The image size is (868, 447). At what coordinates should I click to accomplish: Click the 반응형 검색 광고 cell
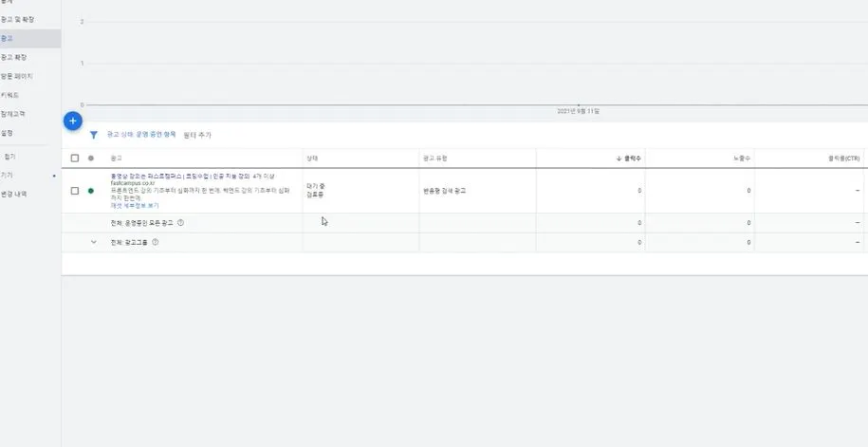pos(445,191)
